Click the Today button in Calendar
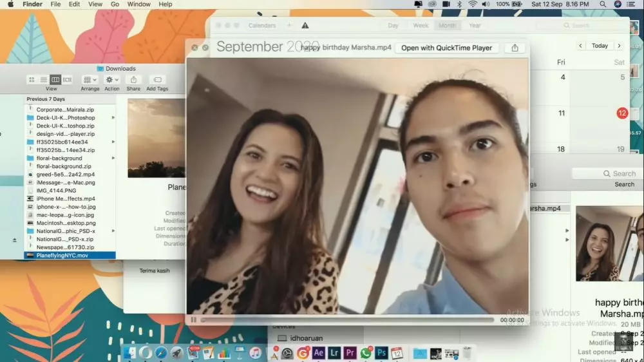This screenshot has height=362, width=644. [600, 46]
